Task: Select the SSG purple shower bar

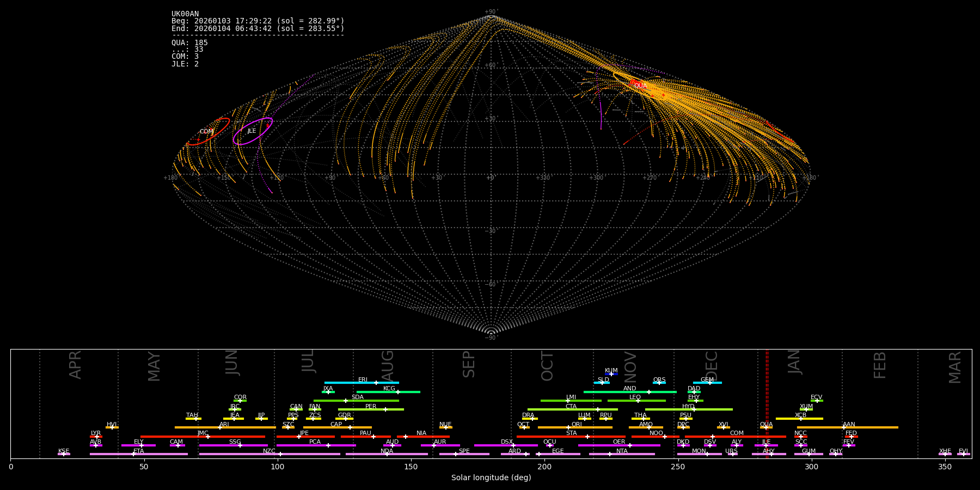Action: [234, 445]
